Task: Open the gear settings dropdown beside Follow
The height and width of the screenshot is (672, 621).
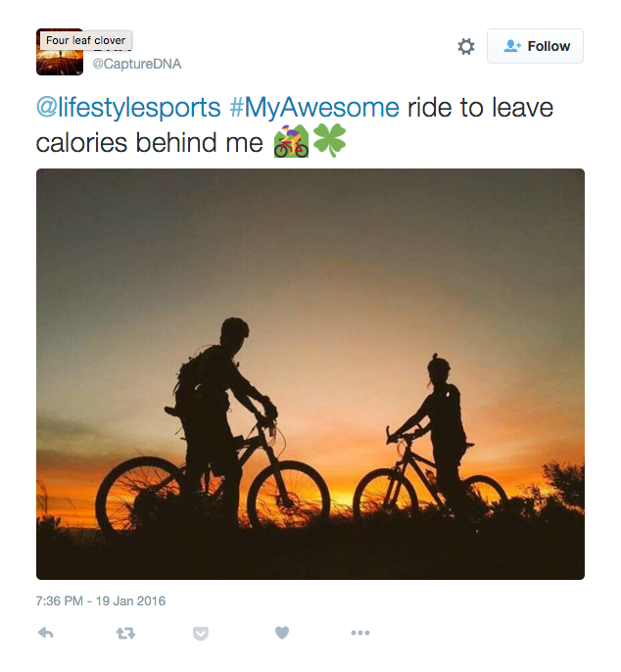Action: tap(466, 46)
